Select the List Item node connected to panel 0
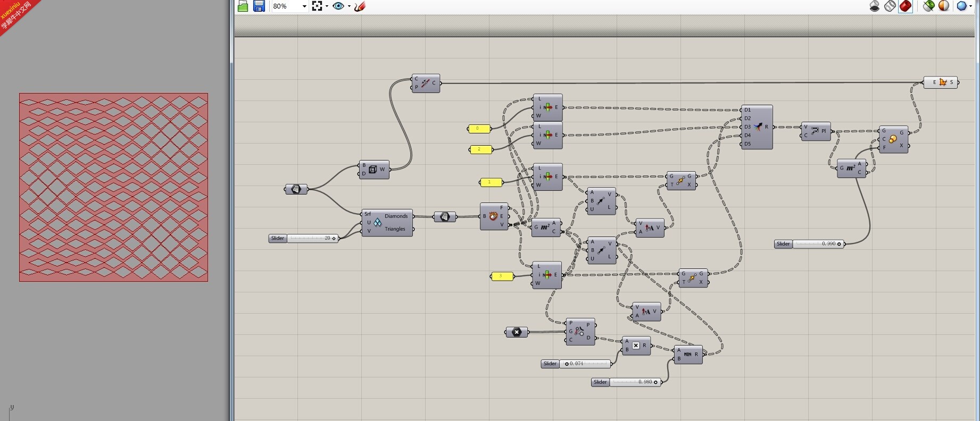The height and width of the screenshot is (421, 980). pos(547,107)
